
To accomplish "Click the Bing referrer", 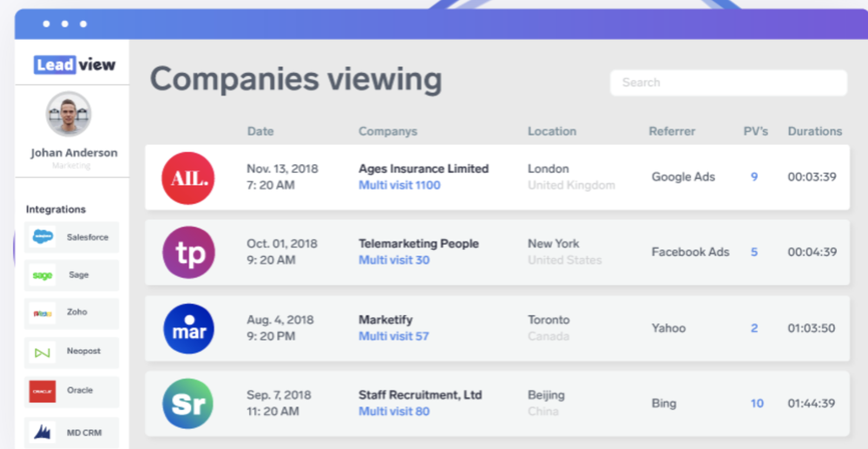I will pyautogui.click(x=664, y=403).
